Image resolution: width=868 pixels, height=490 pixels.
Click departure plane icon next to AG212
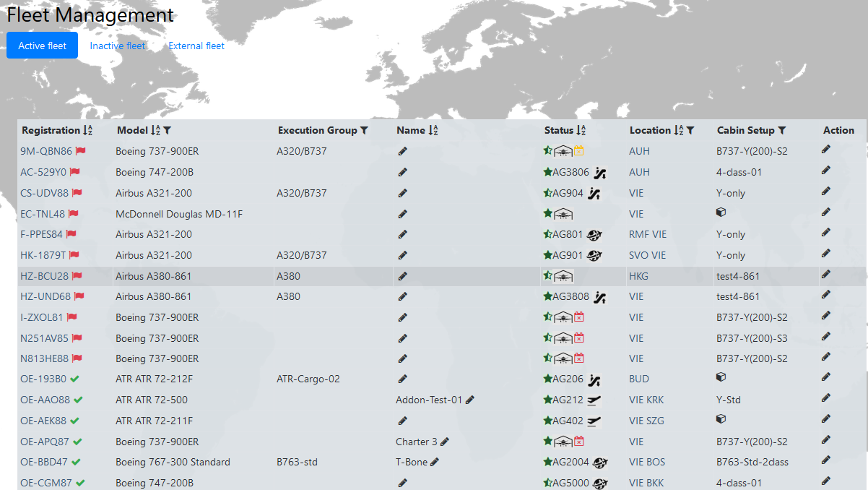point(594,400)
